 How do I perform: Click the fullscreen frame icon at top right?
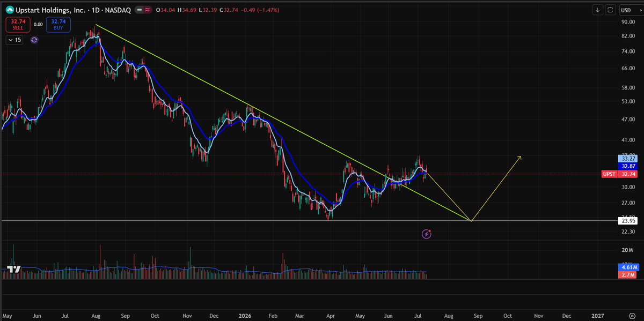click(611, 10)
